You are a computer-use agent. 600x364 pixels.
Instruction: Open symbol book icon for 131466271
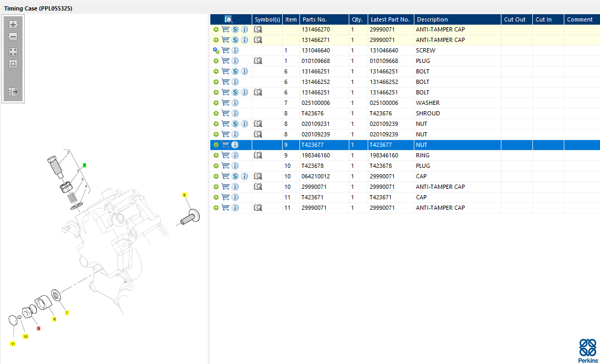click(x=258, y=40)
